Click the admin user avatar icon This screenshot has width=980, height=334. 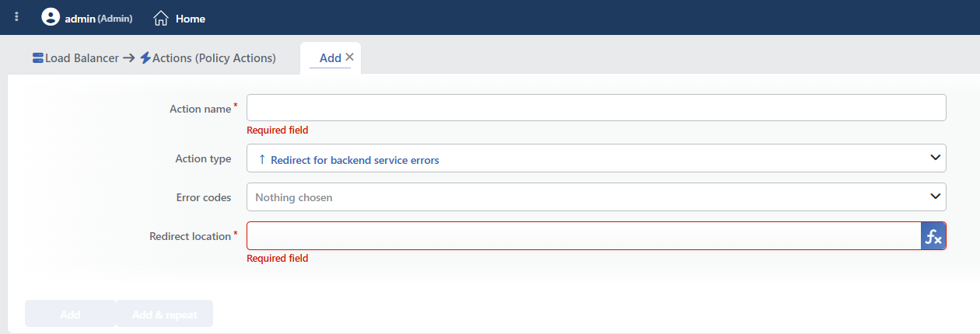(x=51, y=17)
